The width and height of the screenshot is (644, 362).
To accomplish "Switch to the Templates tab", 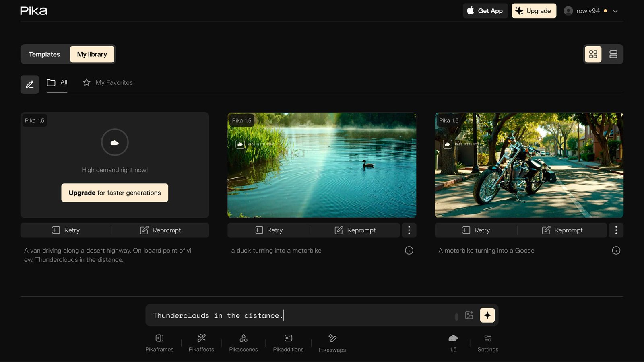I will coord(44,54).
